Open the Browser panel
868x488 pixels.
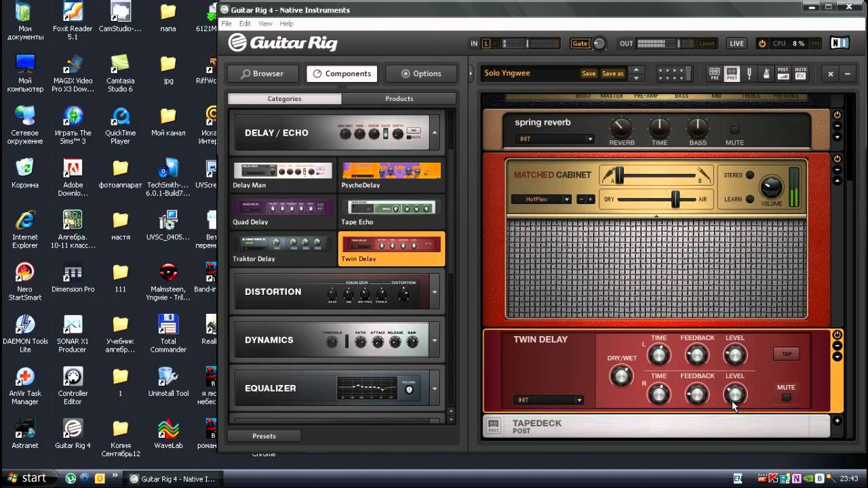coord(264,73)
